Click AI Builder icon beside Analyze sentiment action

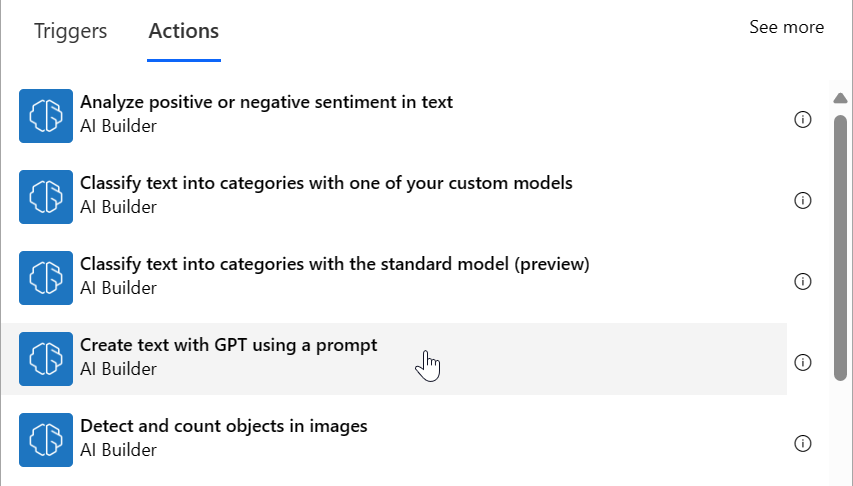pyautogui.click(x=46, y=115)
